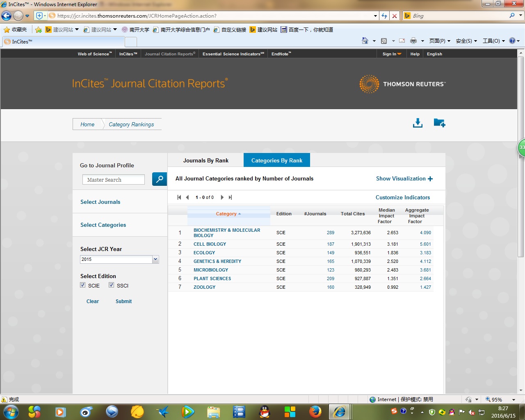Click the add-to-folder icon beside download
This screenshot has width=525, height=420.
[x=439, y=123]
